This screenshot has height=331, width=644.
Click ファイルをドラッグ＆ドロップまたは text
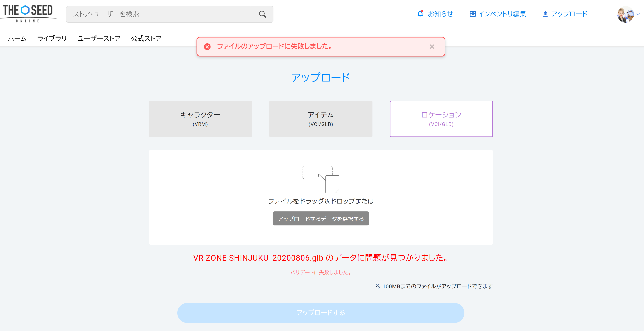click(321, 201)
